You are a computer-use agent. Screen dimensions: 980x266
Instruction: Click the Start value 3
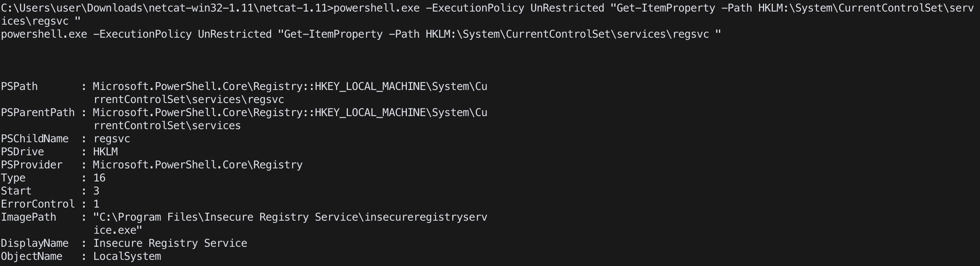[96, 191]
